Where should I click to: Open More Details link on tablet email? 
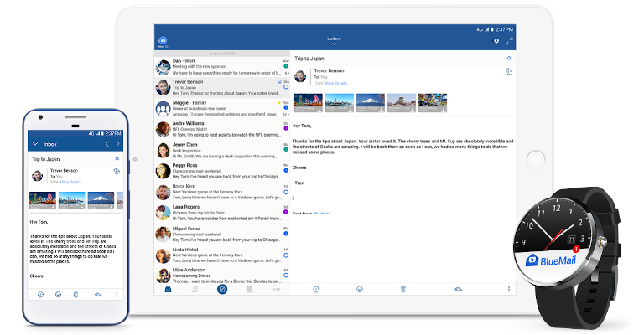[x=335, y=83]
